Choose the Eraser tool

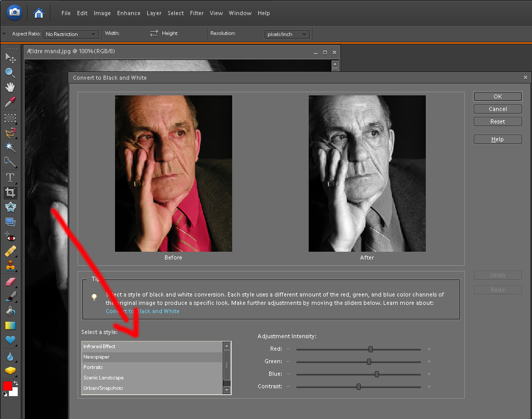click(x=10, y=282)
